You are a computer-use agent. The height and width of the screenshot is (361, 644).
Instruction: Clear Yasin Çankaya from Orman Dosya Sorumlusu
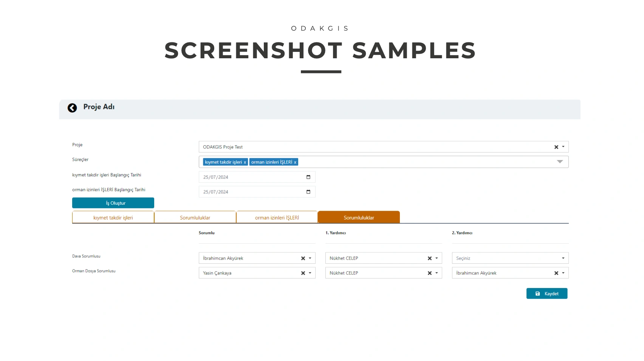coord(303,273)
